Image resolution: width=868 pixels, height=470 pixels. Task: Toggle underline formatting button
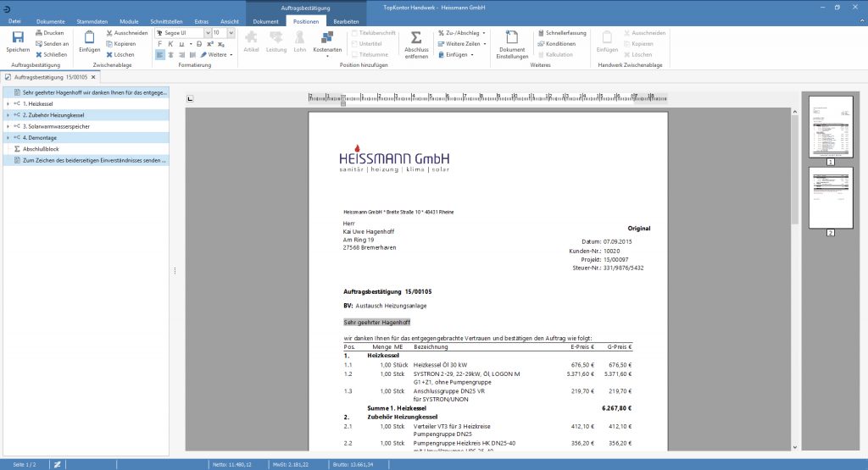[181, 44]
